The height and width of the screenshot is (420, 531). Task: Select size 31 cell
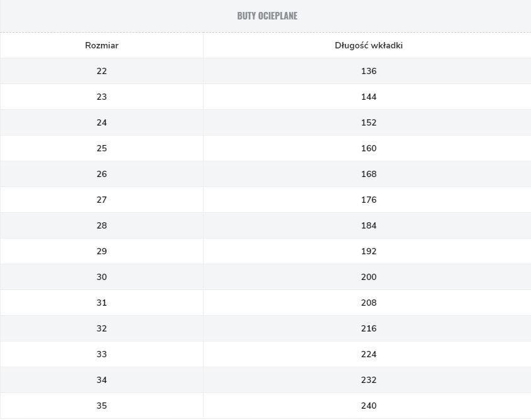[102, 303]
